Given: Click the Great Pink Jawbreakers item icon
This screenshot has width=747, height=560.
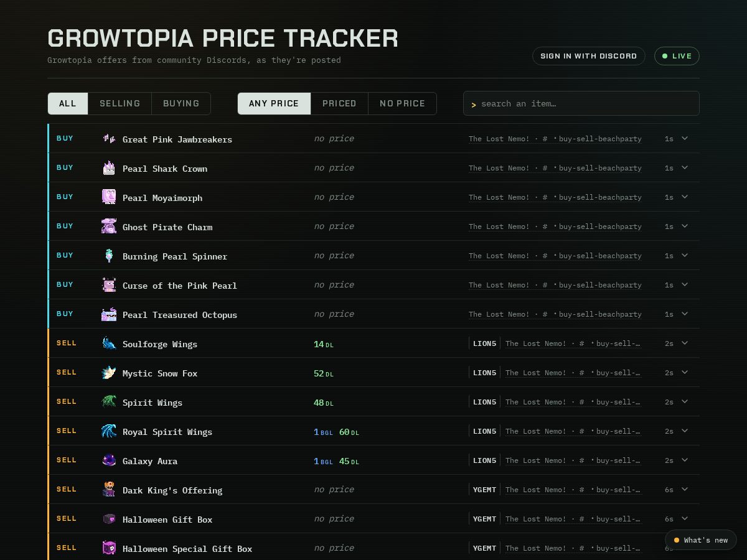Looking at the screenshot, I should click(109, 139).
